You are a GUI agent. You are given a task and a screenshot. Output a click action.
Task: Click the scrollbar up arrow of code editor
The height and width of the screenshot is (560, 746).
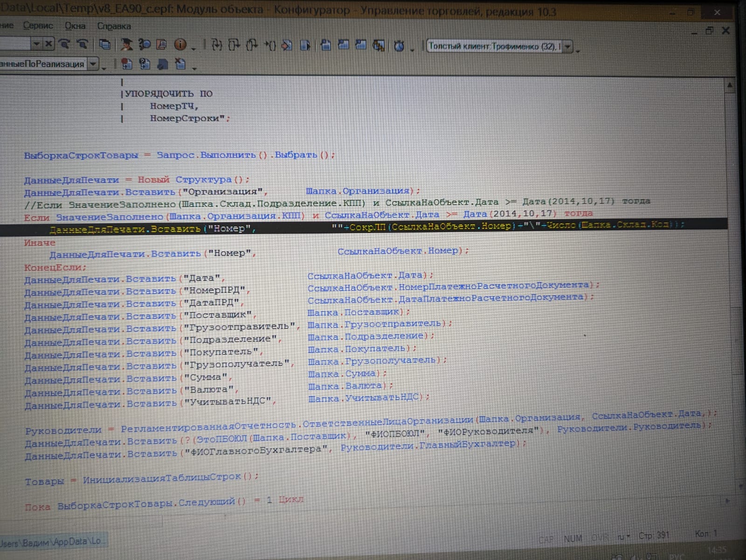pyautogui.click(x=730, y=85)
